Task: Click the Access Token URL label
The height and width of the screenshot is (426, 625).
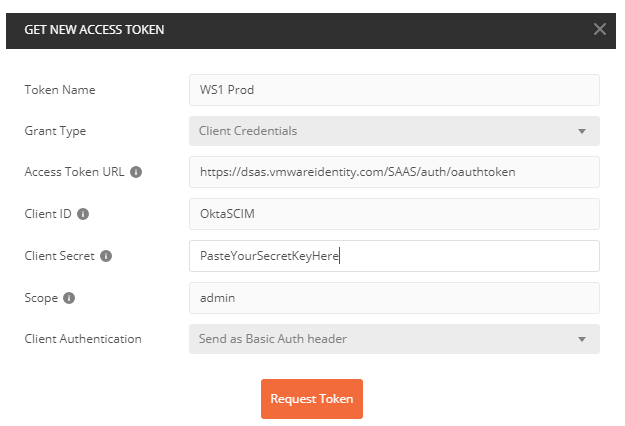Action: coord(75,172)
